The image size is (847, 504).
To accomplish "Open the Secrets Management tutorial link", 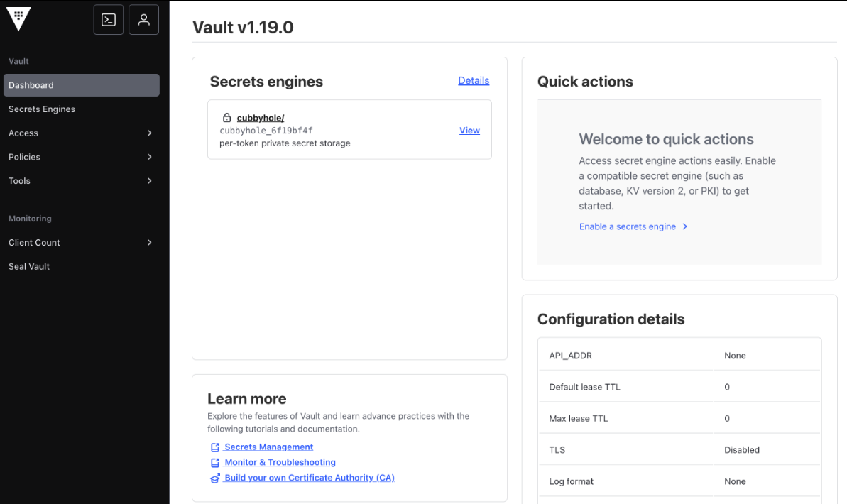I will [x=268, y=447].
